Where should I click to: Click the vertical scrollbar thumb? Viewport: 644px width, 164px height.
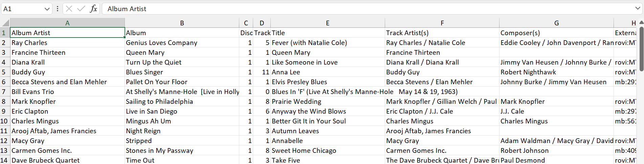pos(641,41)
